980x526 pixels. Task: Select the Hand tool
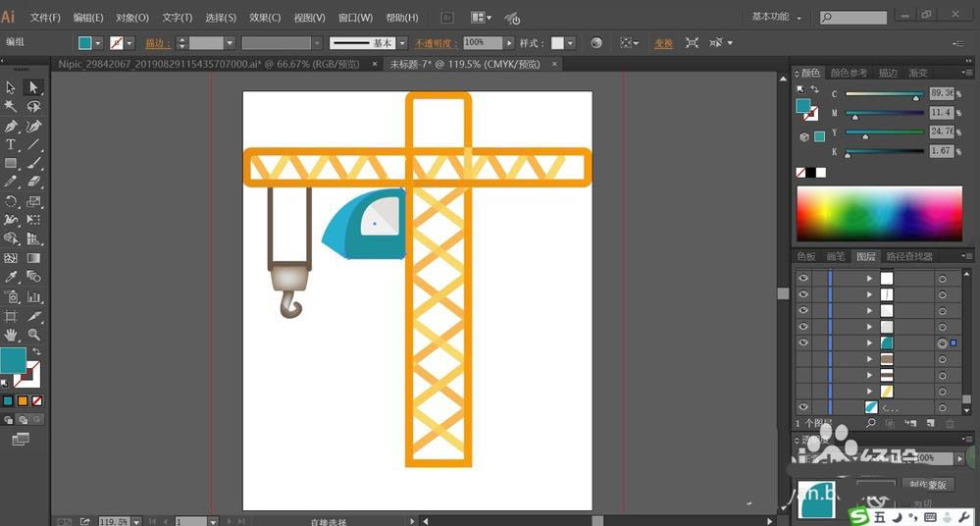tap(11, 336)
